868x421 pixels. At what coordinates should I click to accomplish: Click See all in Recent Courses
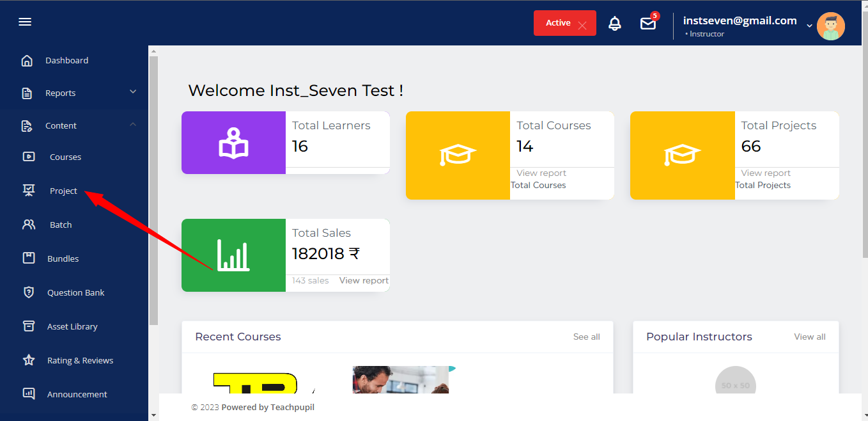tap(586, 337)
